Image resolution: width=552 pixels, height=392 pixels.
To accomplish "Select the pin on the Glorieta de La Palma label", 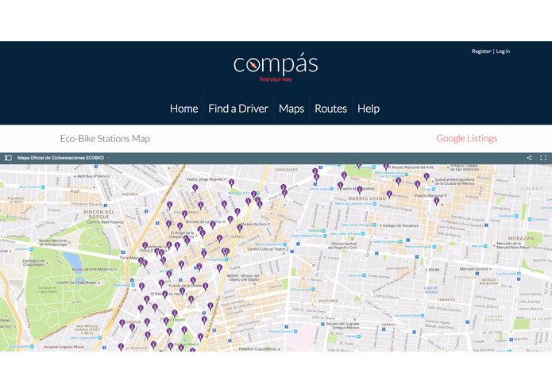I will tap(213, 225).
